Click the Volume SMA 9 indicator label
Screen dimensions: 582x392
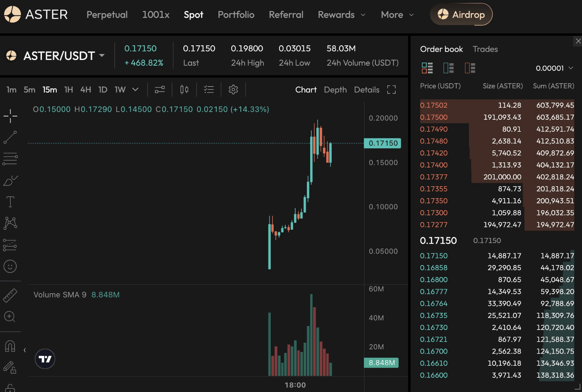pos(60,295)
